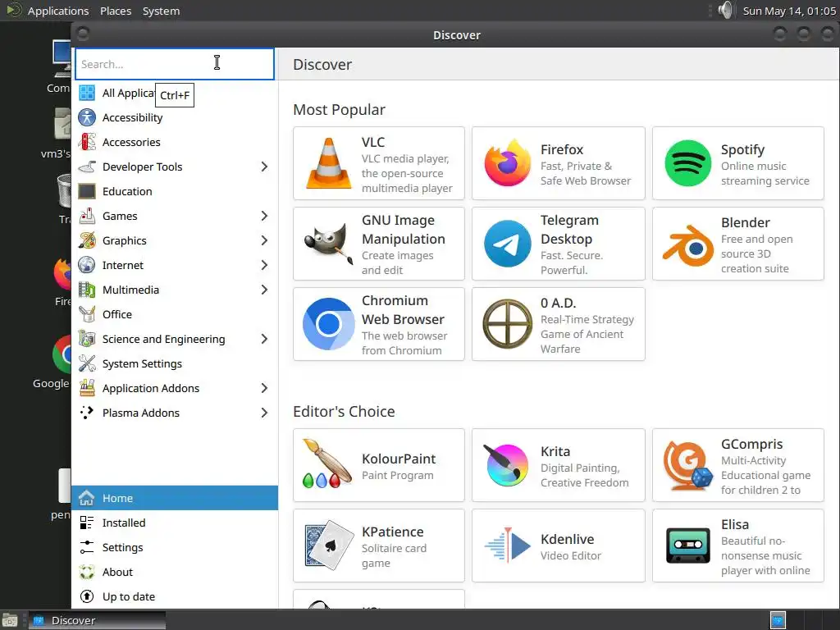Click the Installed list icon
840x630 pixels.
[87, 523]
